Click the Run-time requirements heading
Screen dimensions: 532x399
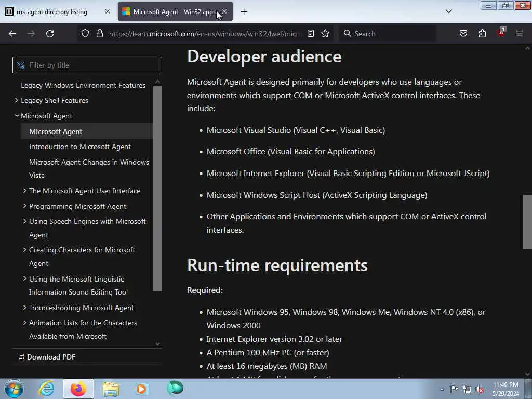[277, 265]
